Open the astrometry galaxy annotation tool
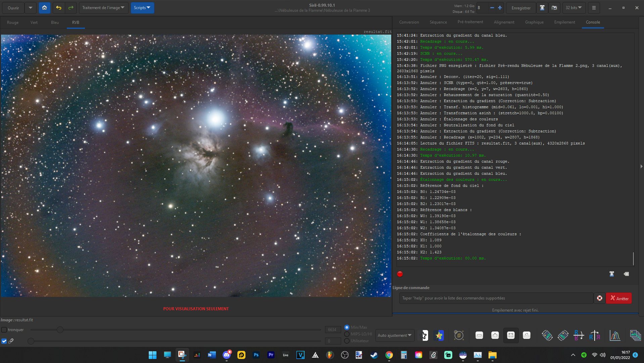The image size is (644, 363). [x=459, y=335]
